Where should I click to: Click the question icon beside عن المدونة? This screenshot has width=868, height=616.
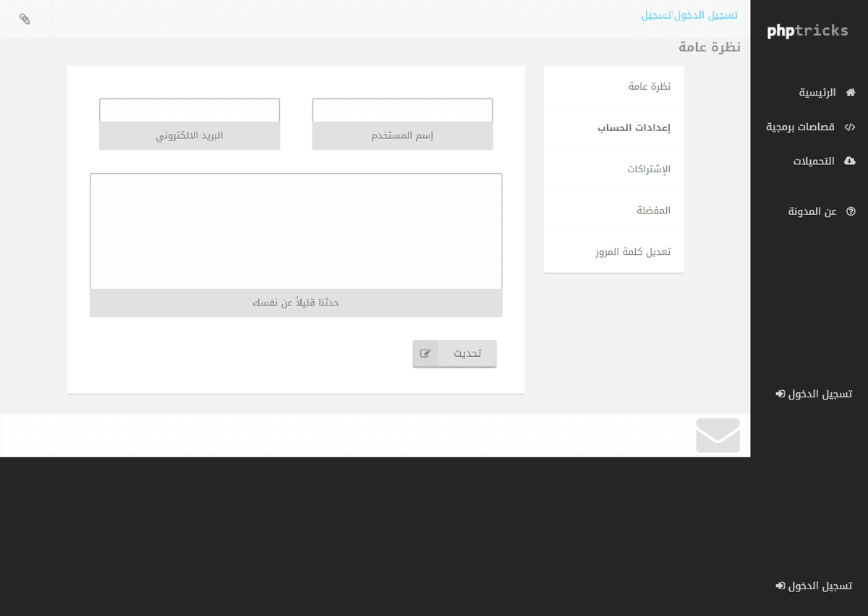pyautogui.click(x=851, y=211)
